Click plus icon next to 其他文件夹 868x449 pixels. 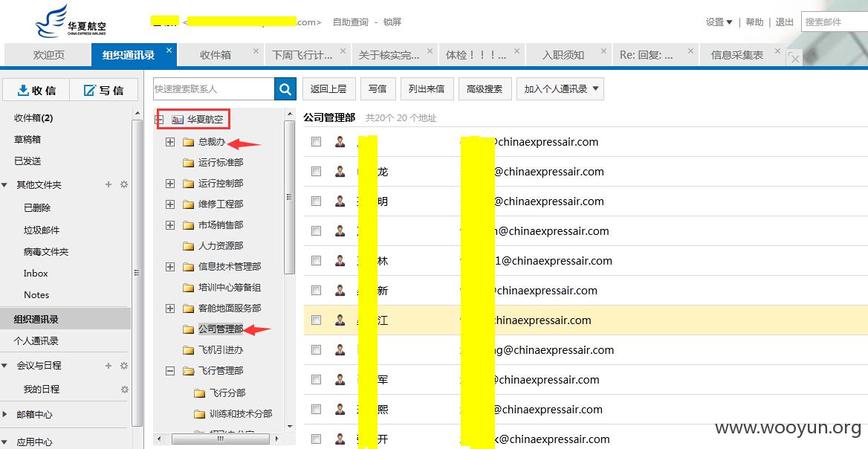point(108,184)
